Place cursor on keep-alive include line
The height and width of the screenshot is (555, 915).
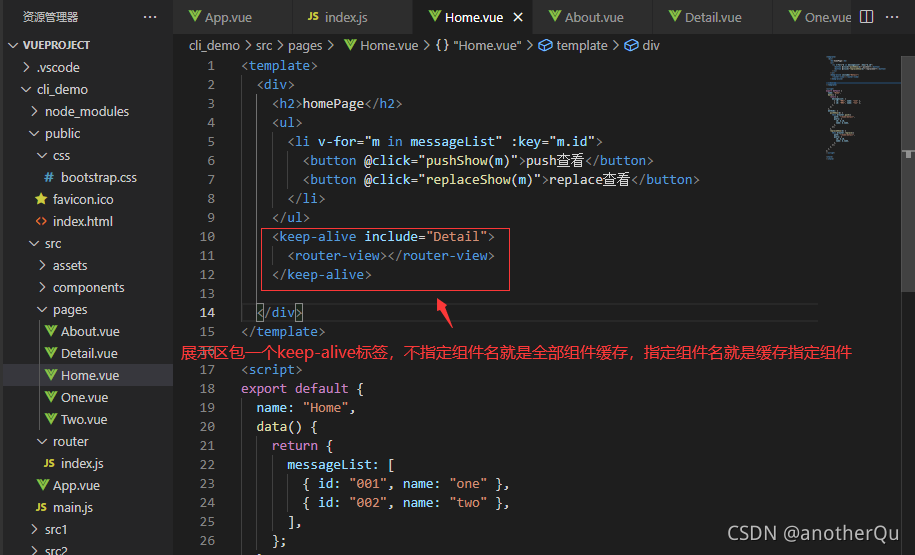coord(383,236)
